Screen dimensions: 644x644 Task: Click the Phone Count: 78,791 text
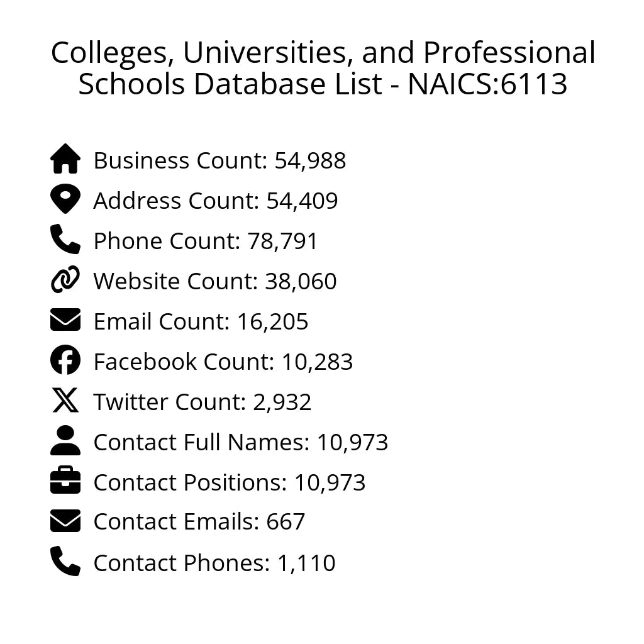pyautogui.click(x=206, y=241)
